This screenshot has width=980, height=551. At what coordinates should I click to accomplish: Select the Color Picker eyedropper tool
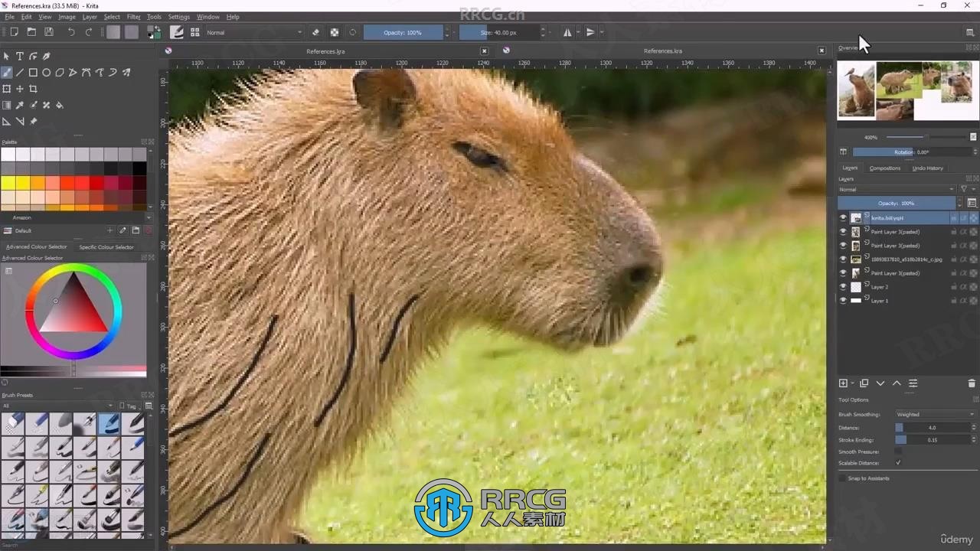(20, 105)
